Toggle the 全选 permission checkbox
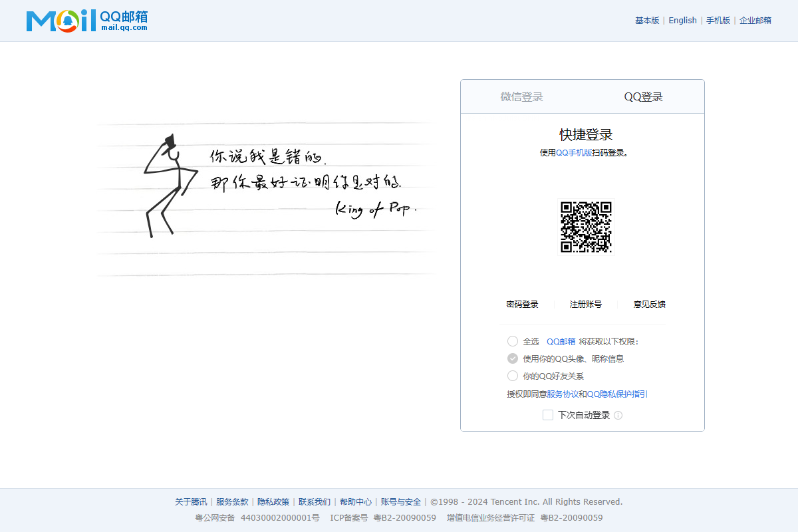798x532 pixels. [x=513, y=340]
